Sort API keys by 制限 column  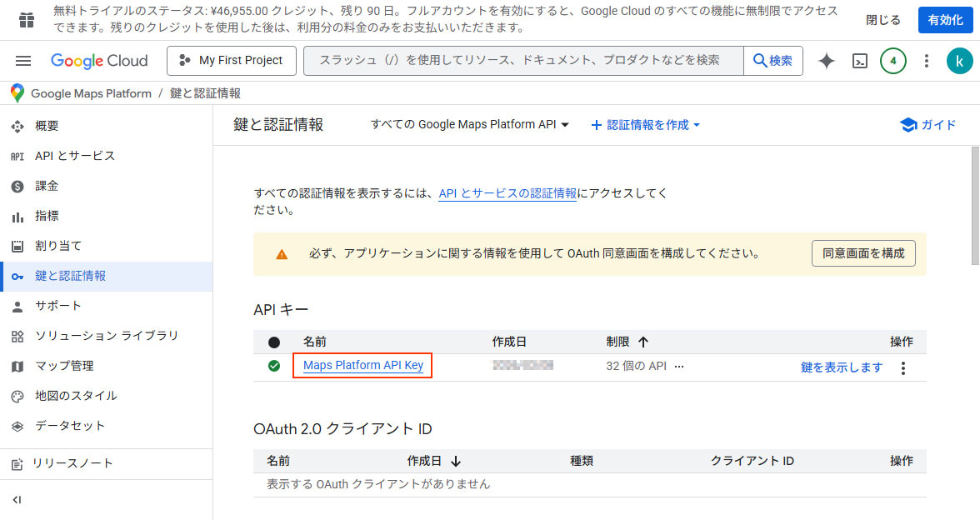(x=643, y=342)
